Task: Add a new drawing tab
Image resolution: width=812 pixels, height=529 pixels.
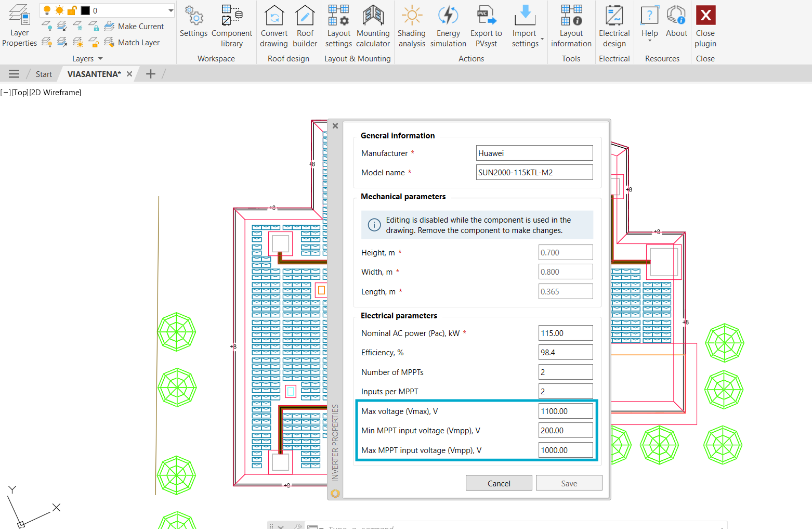Action: click(151, 74)
